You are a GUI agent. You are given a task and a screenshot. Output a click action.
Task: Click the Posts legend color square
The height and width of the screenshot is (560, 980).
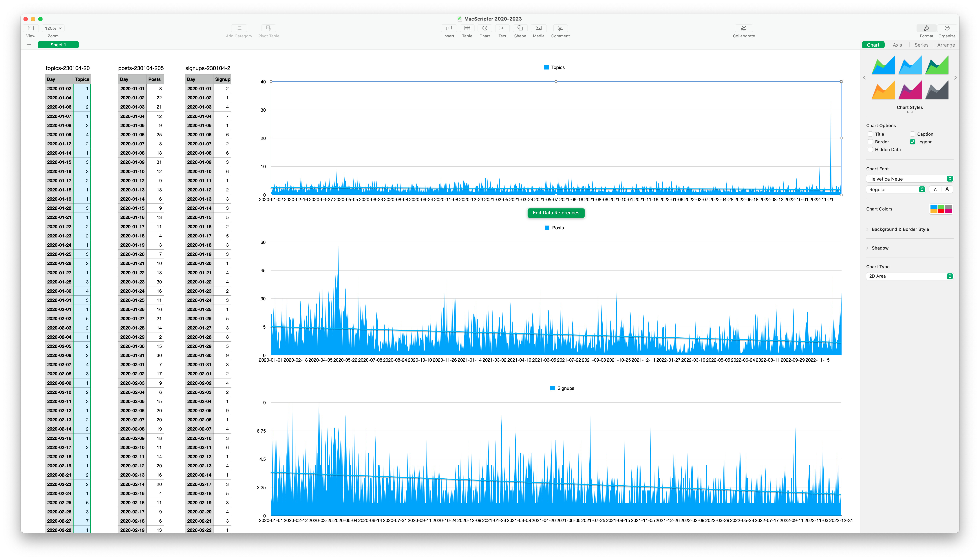[x=547, y=228]
